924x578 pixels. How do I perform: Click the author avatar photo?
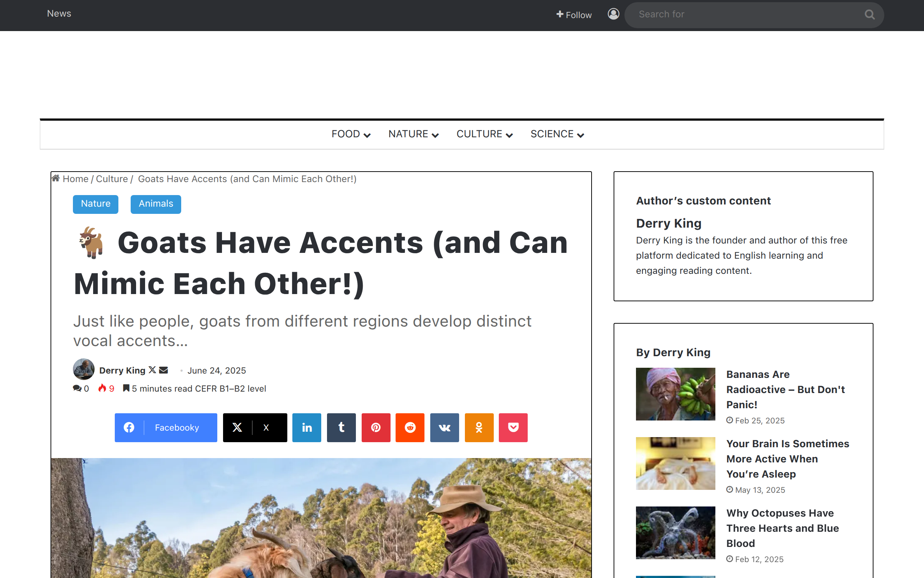coord(84,369)
